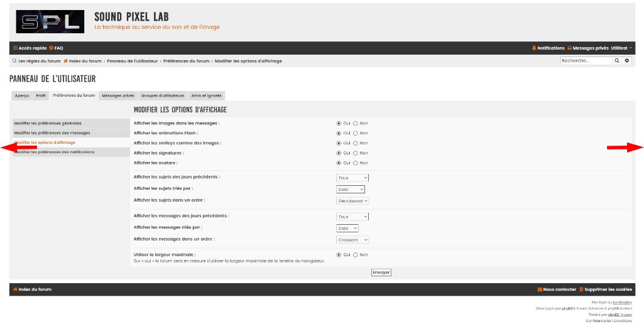Click the FAQ question mark icon
The height and width of the screenshot is (324, 644).
point(51,48)
